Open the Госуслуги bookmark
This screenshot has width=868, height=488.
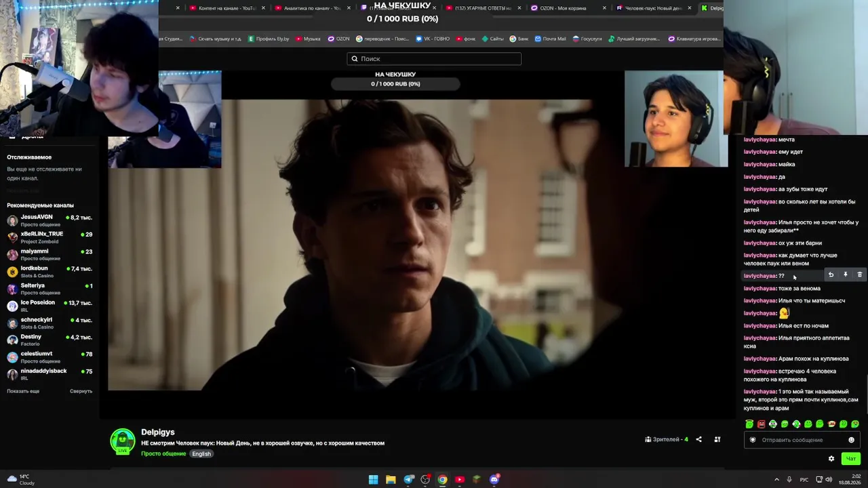(587, 39)
